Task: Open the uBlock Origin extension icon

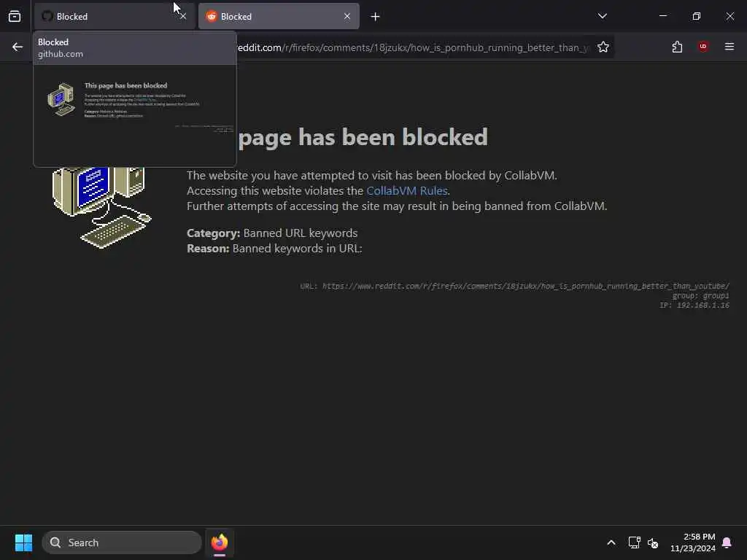Action: point(703,47)
